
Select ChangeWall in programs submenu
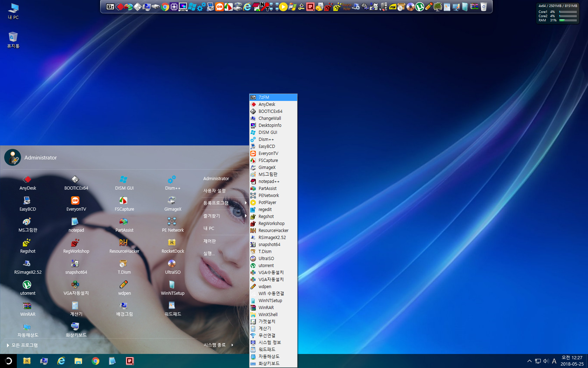tap(273, 118)
